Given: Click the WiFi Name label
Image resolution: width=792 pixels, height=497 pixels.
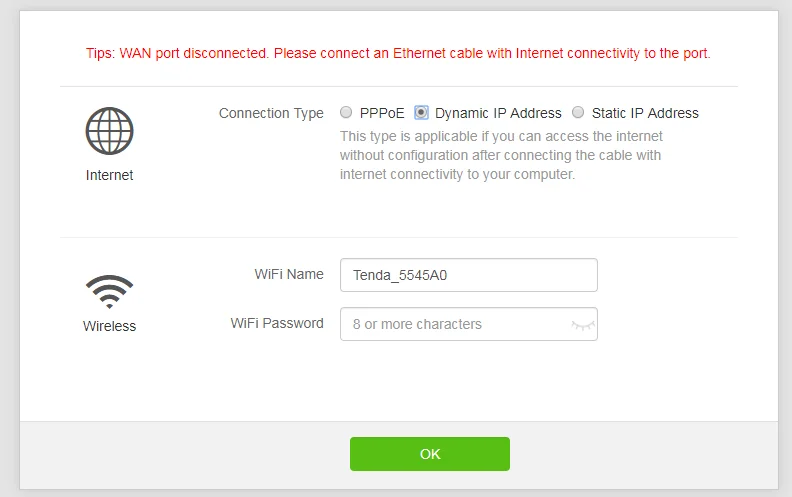Looking at the screenshot, I should [289, 274].
